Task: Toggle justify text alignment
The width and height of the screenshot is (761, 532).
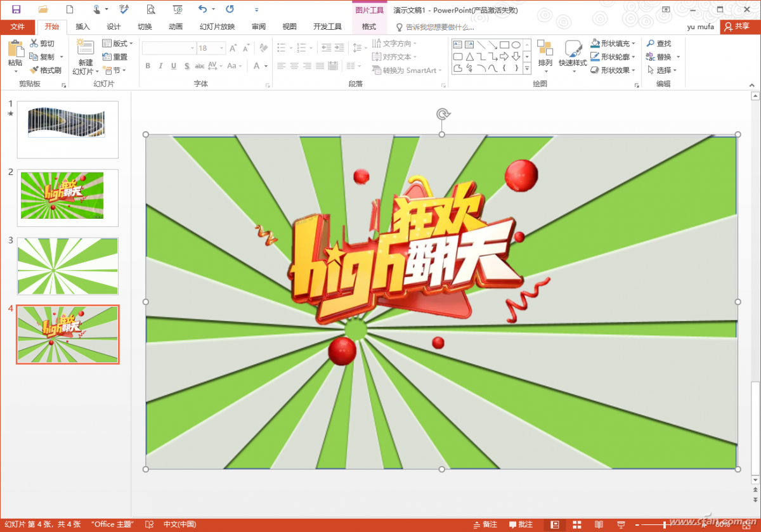Action: (320, 66)
